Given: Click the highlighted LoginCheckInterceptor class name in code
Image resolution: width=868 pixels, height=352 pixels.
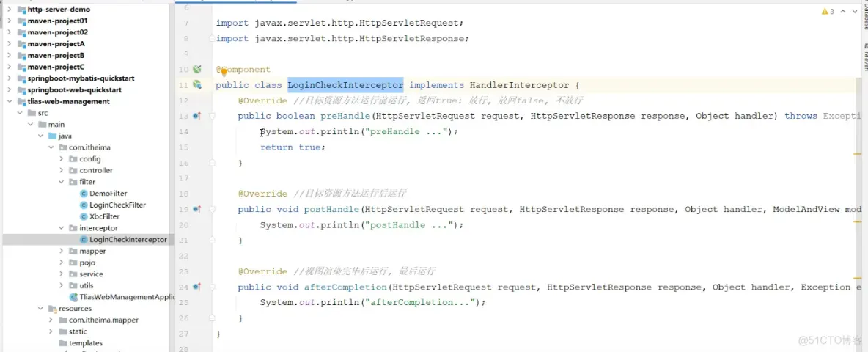Looking at the screenshot, I should (x=345, y=85).
